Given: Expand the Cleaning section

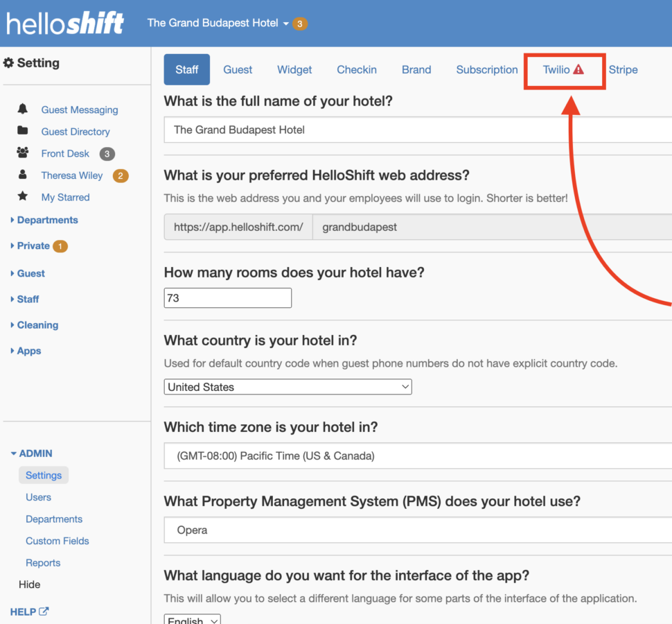Looking at the screenshot, I should (35, 324).
